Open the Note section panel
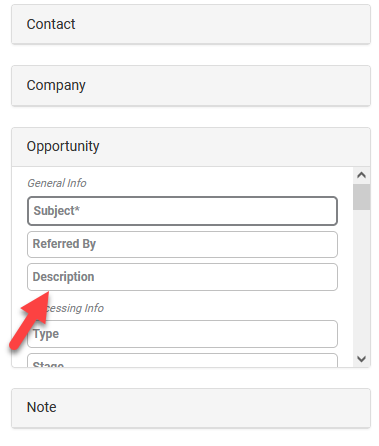Viewport: 379px width, 446px height. pyautogui.click(x=191, y=408)
